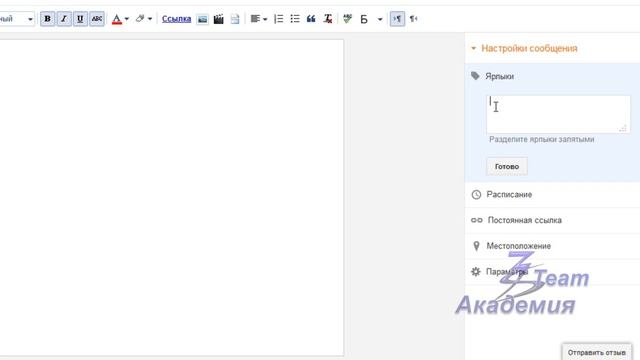Screen dimensions: 640x360
Task: Open the Постоянная ссылка section
Action: [x=553, y=220]
